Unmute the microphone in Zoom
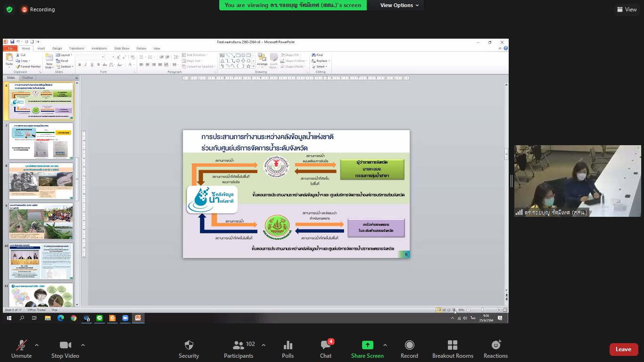Image resolution: width=644 pixels, height=362 pixels. tap(21, 349)
